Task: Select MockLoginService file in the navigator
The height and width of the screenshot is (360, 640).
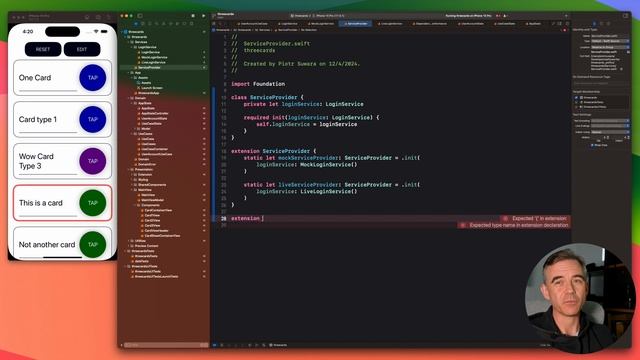Action: 154,57
